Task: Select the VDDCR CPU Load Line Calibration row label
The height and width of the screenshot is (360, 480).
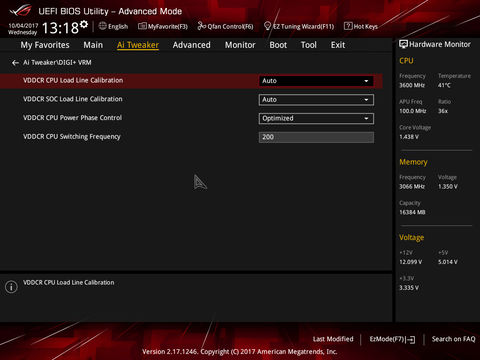Action: tap(73, 80)
